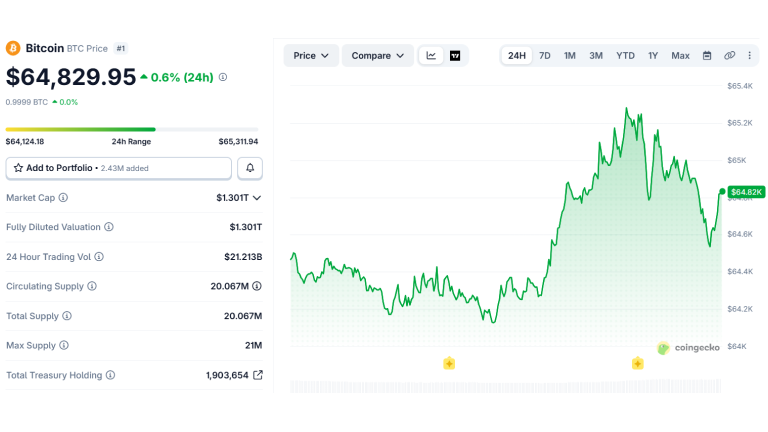Viewport: 768px width, 432px height.
Task: Click the 1,903,654 treasury holding value
Action: (227, 375)
